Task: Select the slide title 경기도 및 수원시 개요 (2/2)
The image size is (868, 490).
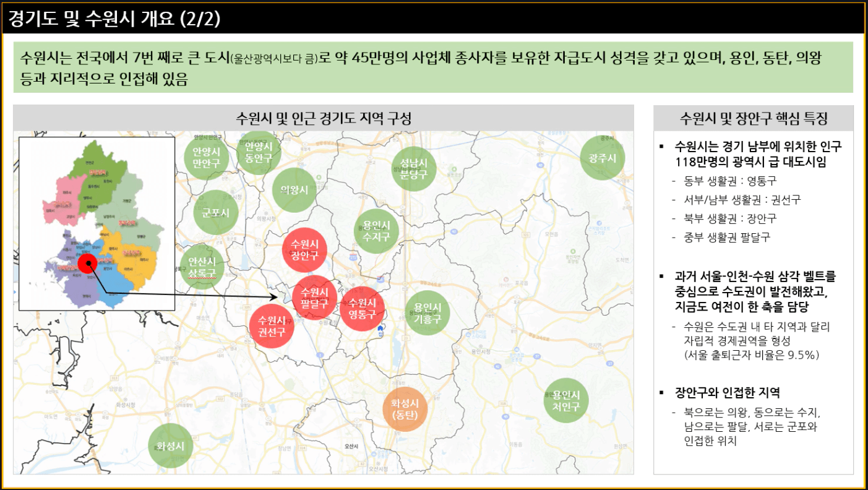Action: [115, 19]
